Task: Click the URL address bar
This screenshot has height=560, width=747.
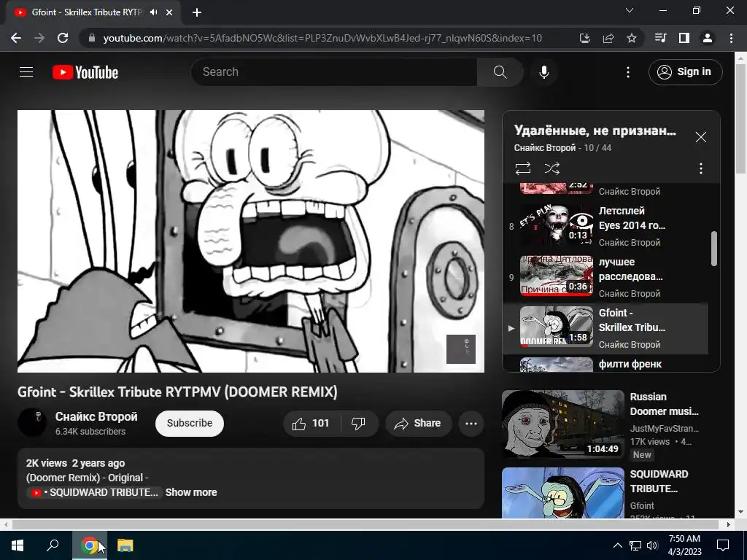Action: point(322,38)
